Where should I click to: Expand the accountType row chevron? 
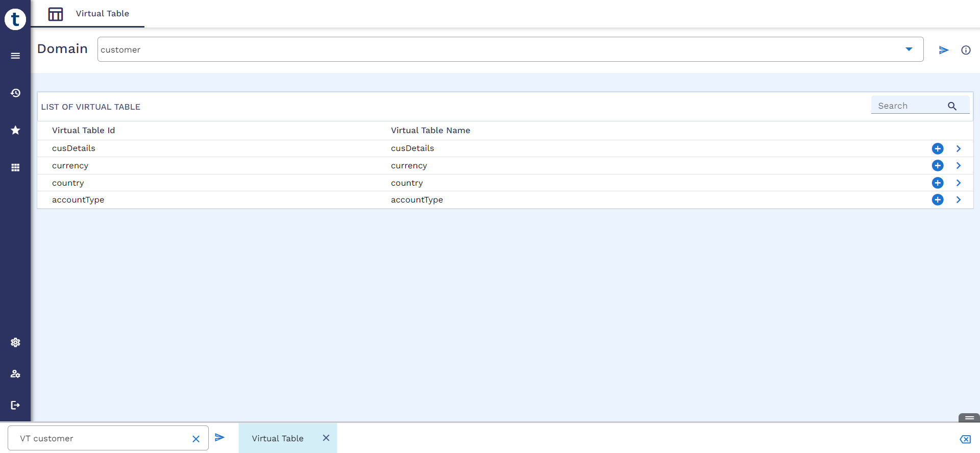pos(959,200)
